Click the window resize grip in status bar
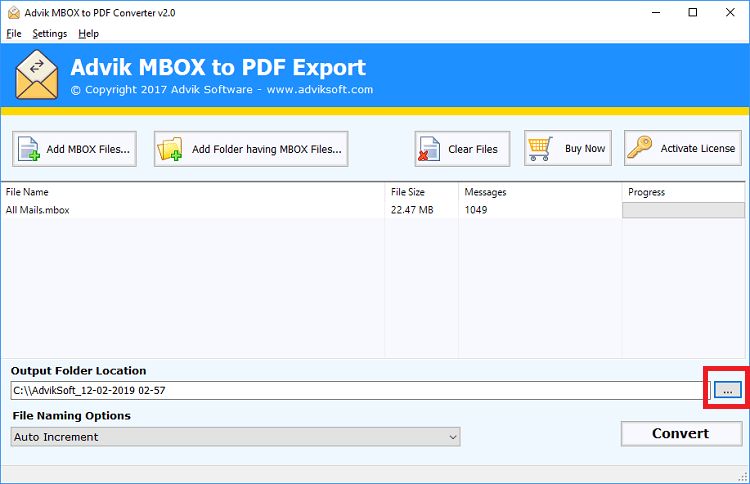Screen dimensions: 750x484 (x=742, y=476)
